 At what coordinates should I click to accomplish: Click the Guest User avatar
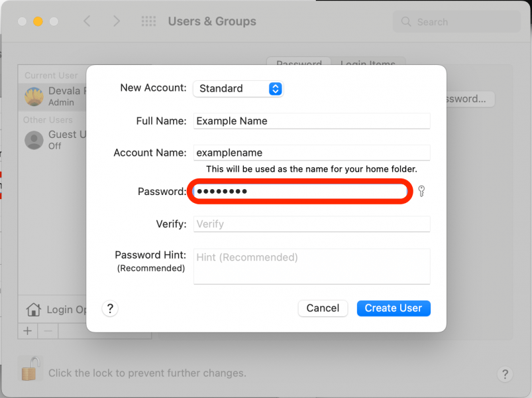(33, 140)
